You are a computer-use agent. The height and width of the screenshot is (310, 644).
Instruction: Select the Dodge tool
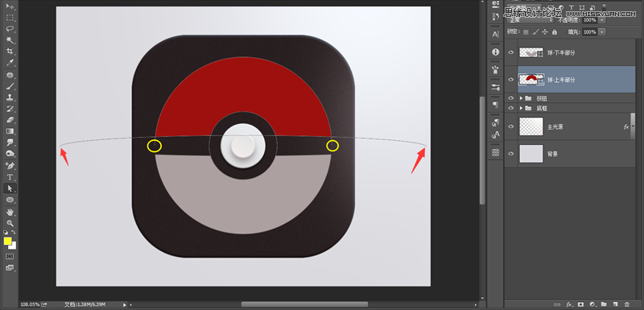coord(10,153)
